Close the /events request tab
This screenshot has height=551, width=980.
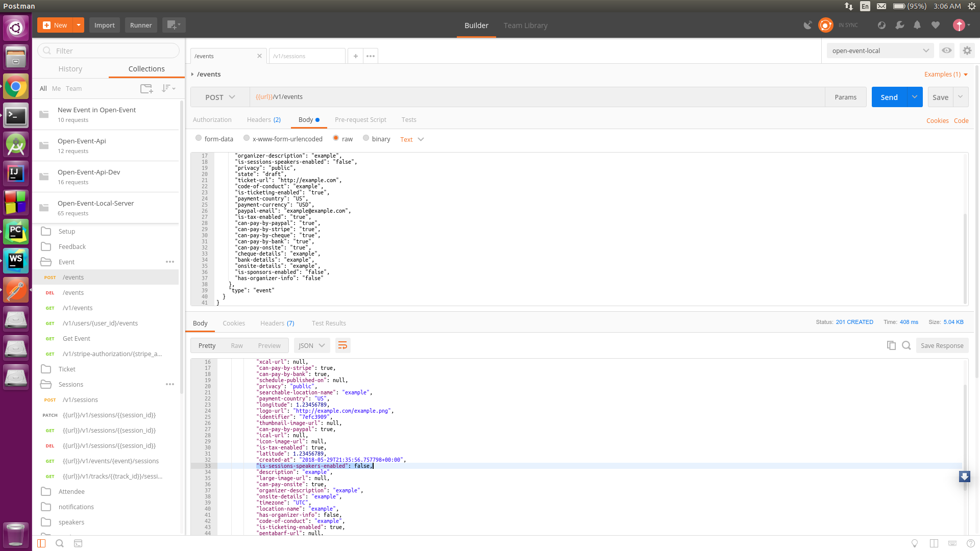pos(259,56)
